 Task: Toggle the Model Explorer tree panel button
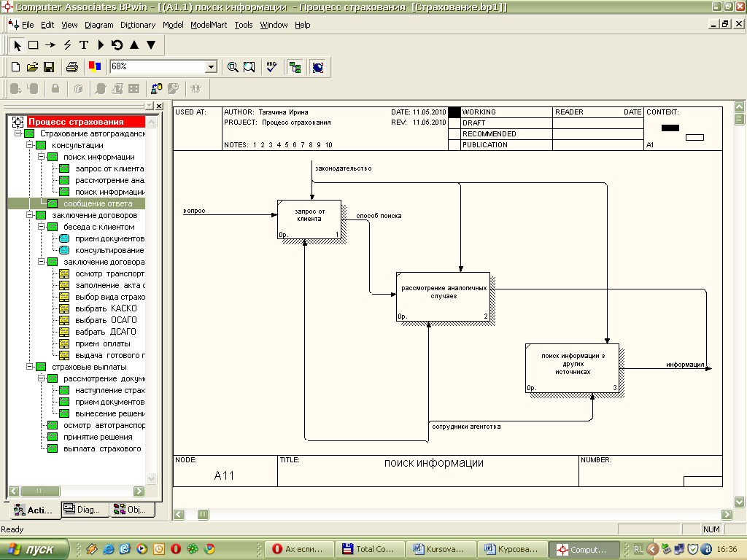[295, 67]
